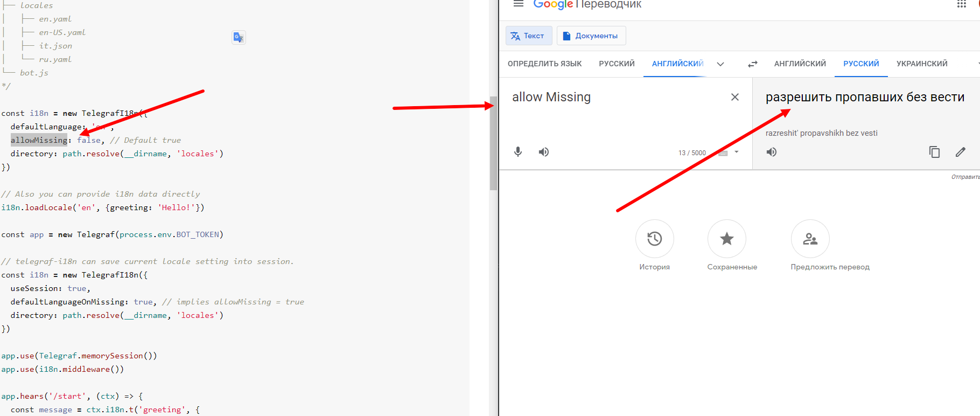Click 'app.use(Telegraf.memorySession())' line
The image size is (980, 416).
[79, 356]
